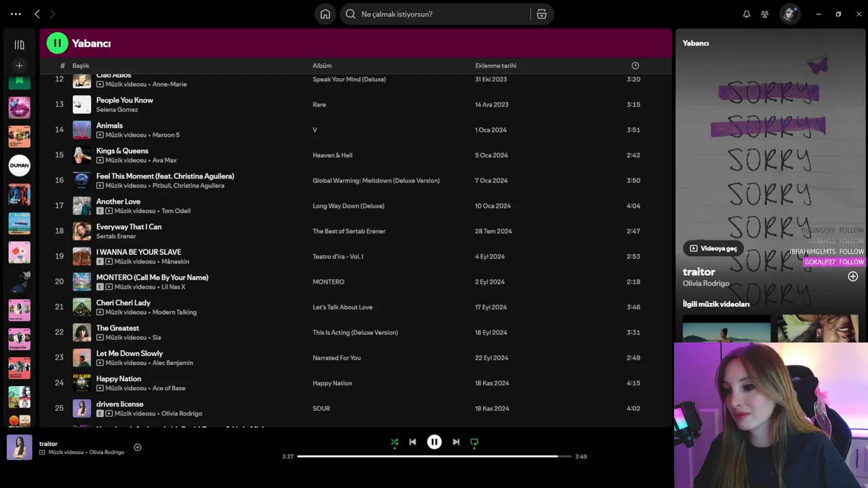Image resolution: width=868 pixels, height=488 pixels.
Task: Open artist Selena Gomez link
Action: [x=117, y=110]
